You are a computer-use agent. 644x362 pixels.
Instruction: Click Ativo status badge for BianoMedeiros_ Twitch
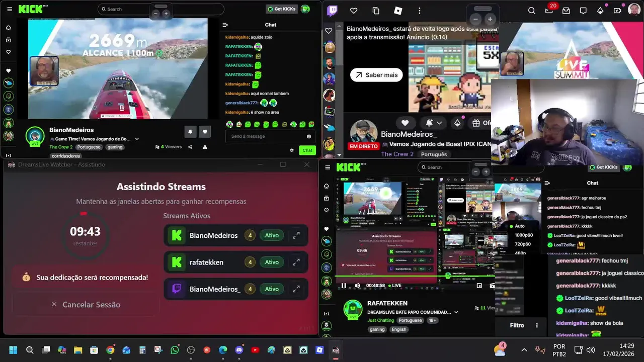(272, 289)
